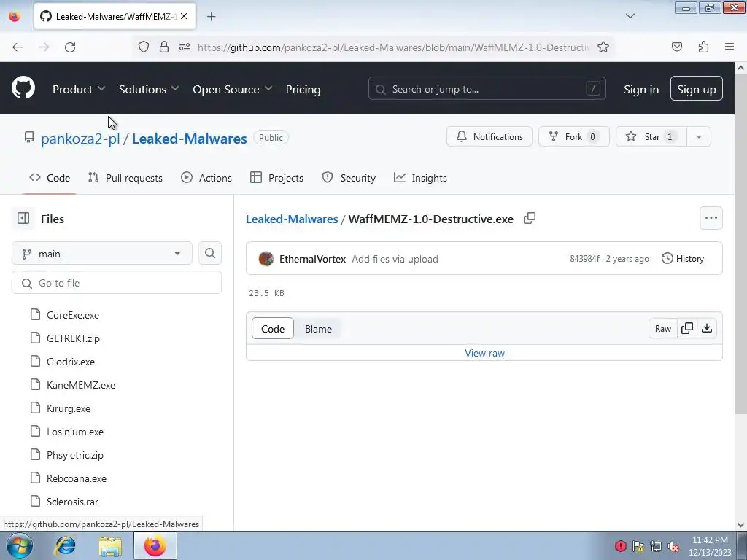
Task: Open the Pull requests tab
Action: click(125, 178)
